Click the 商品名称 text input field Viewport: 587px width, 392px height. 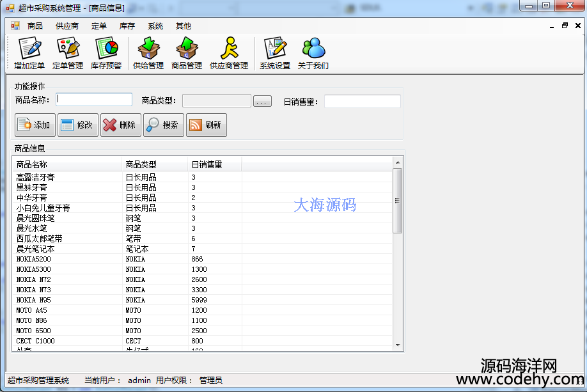94,100
